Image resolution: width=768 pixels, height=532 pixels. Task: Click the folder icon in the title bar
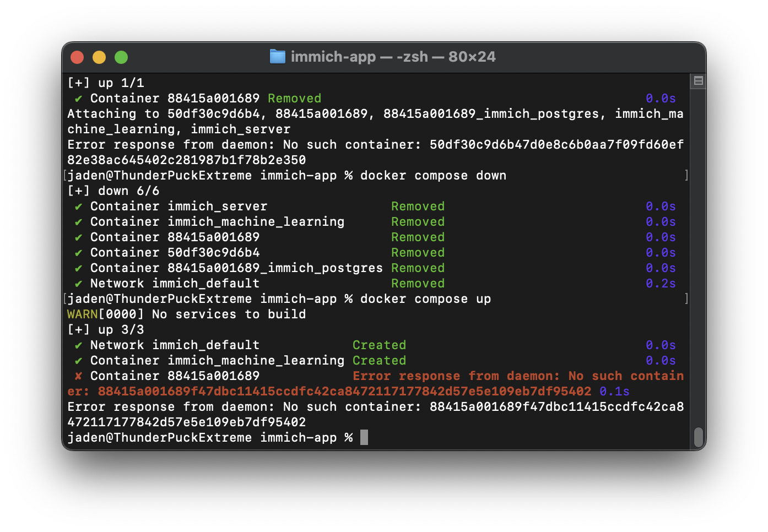tap(277, 56)
